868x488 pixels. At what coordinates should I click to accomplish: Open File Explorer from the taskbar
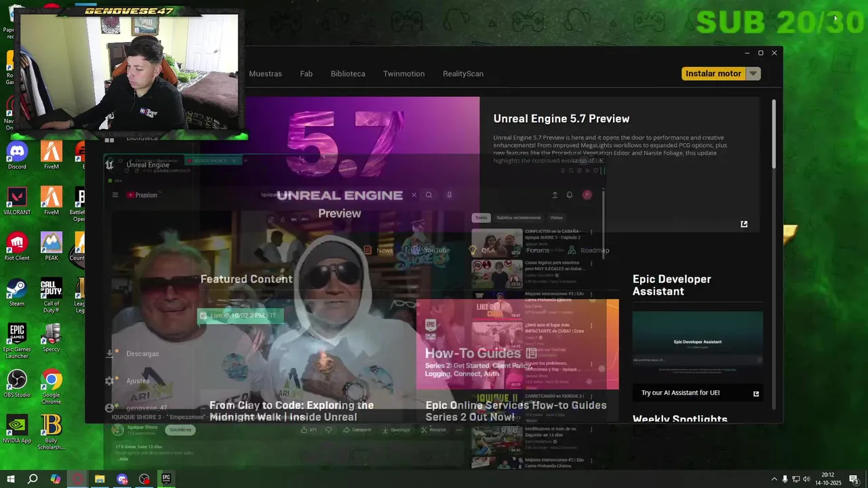click(x=100, y=479)
